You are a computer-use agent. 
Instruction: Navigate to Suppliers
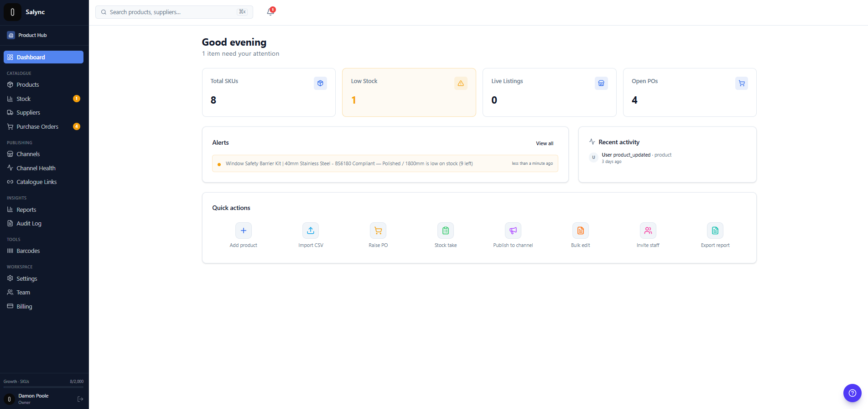43,112
